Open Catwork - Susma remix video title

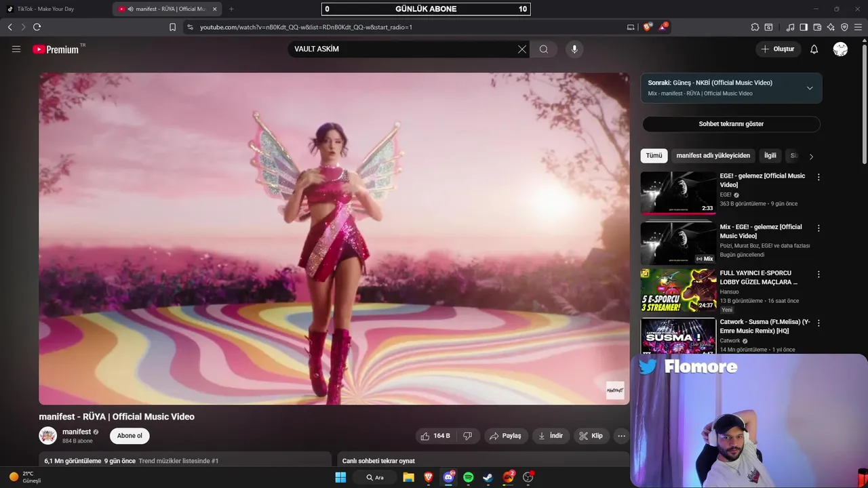point(765,326)
